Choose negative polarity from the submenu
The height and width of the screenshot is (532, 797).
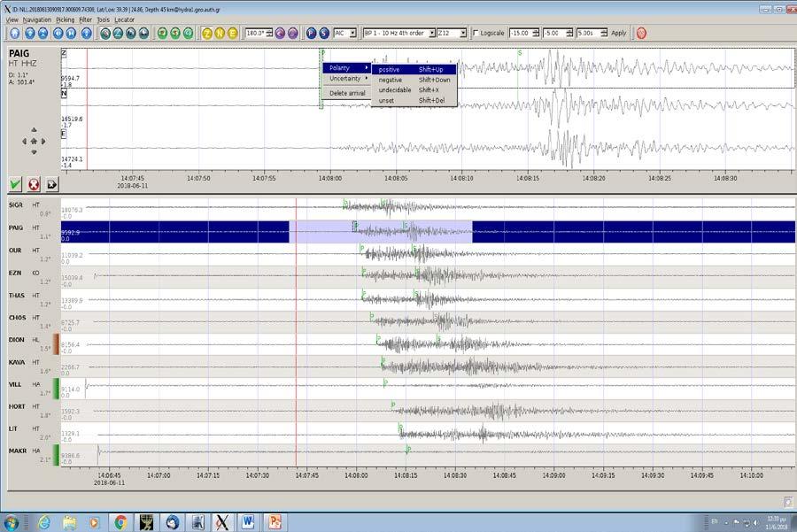pos(414,80)
